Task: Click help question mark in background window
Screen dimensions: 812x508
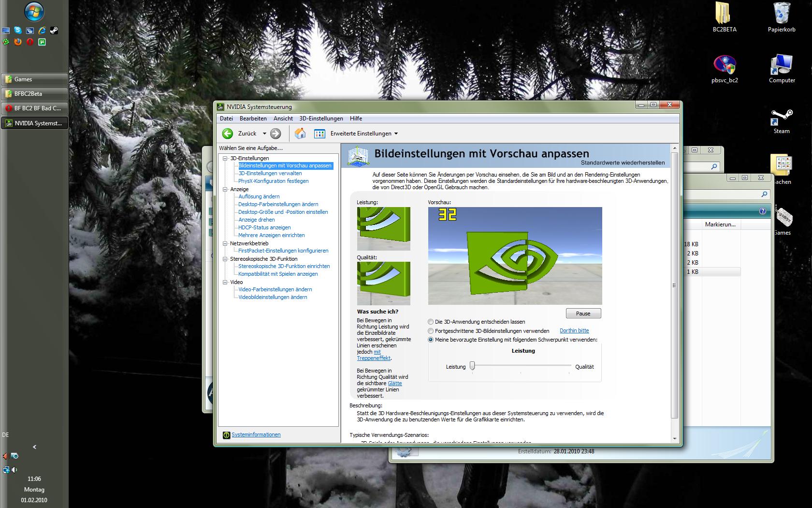Action: click(763, 211)
